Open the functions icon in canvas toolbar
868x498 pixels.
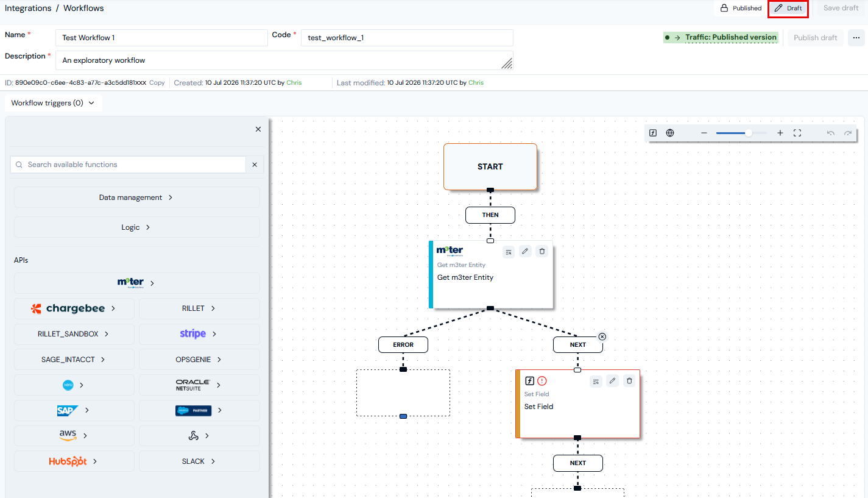[653, 133]
